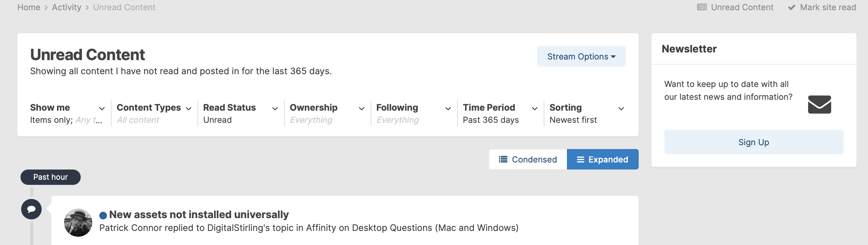
Task: Click the Mark site read checkmark icon
Action: pyautogui.click(x=791, y=7)
